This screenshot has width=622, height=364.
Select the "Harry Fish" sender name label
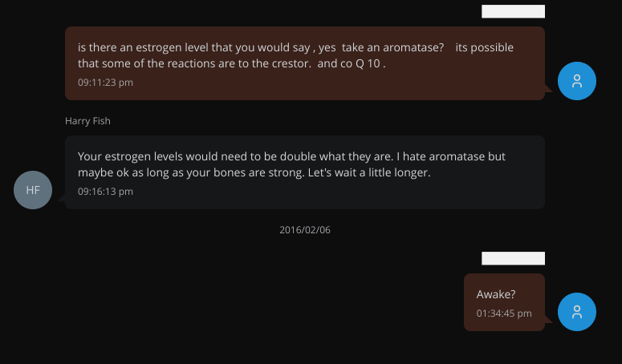tap(87, 121)
